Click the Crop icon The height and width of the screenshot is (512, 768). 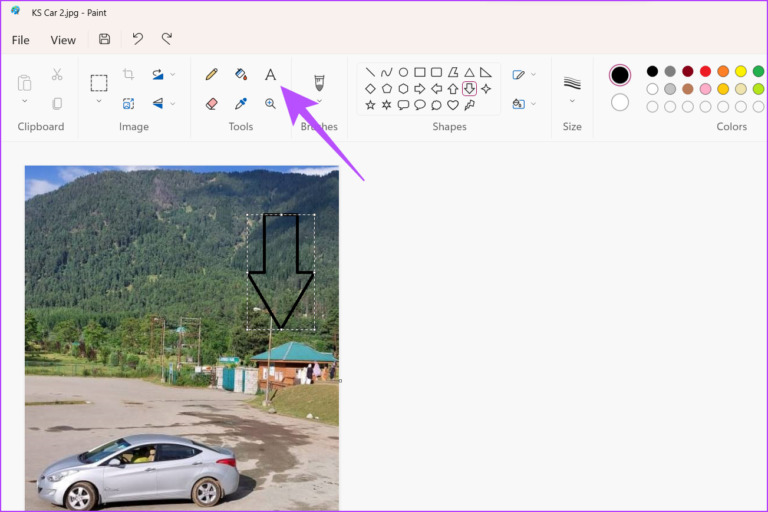coord(128,74)
